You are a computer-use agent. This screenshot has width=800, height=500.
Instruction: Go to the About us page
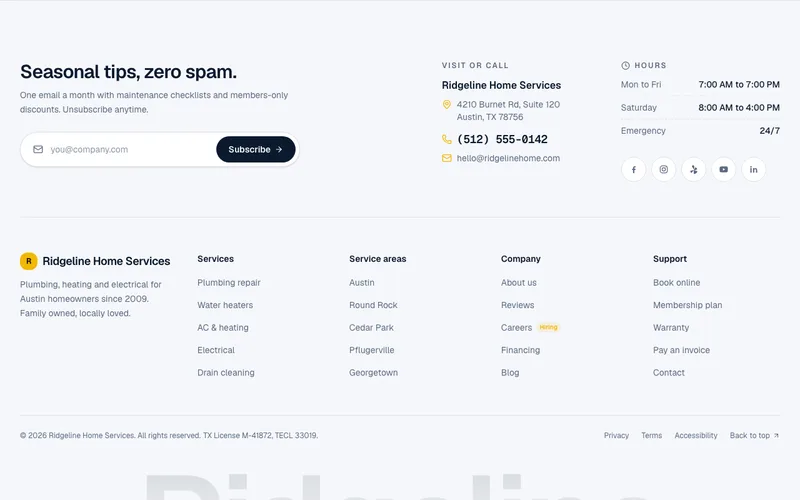tap(518, 283)
